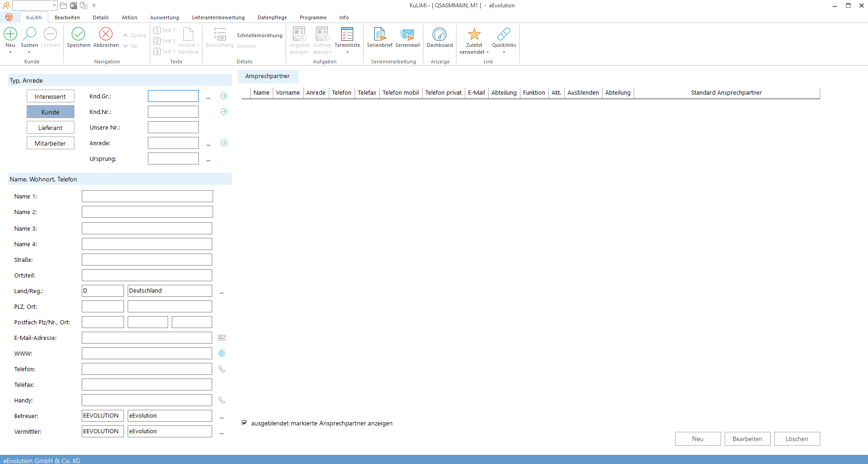Open the Aktion menu
This screenshot has width=868, height=464.
coord(129,17)
